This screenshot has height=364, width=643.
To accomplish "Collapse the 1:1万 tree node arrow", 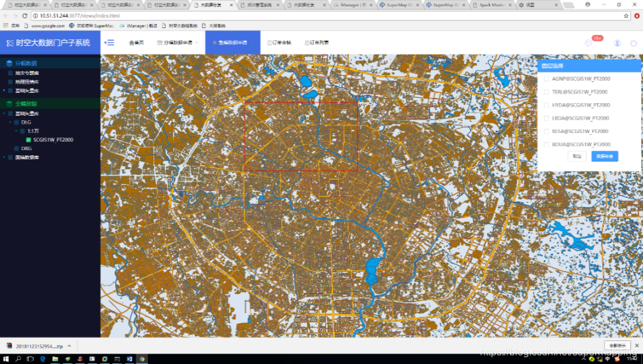I will pos(17,131).
